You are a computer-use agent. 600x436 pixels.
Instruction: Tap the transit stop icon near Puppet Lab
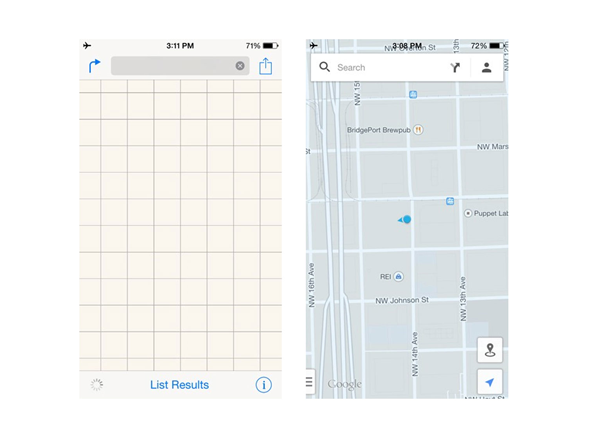pos(450,201)
